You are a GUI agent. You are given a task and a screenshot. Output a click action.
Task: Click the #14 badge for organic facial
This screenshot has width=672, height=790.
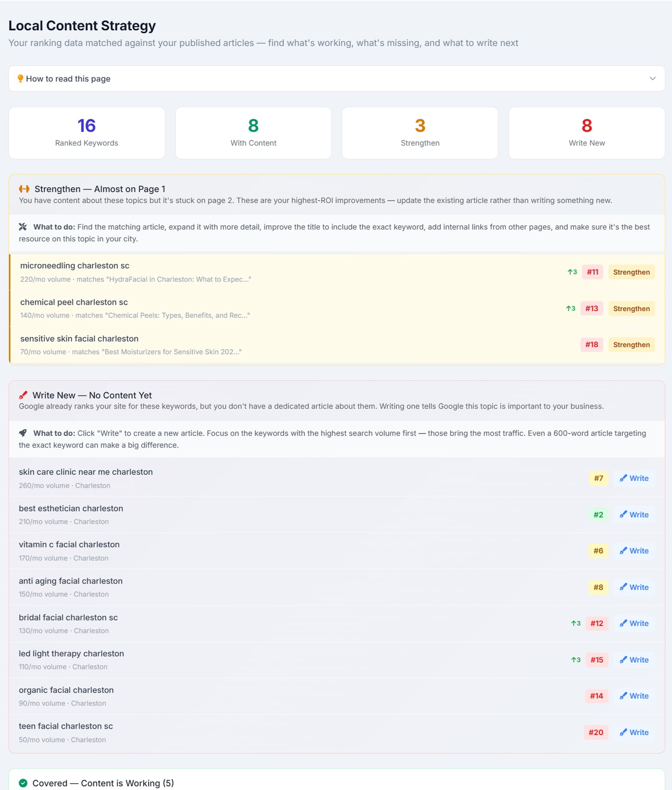click(x=596, y=696)
